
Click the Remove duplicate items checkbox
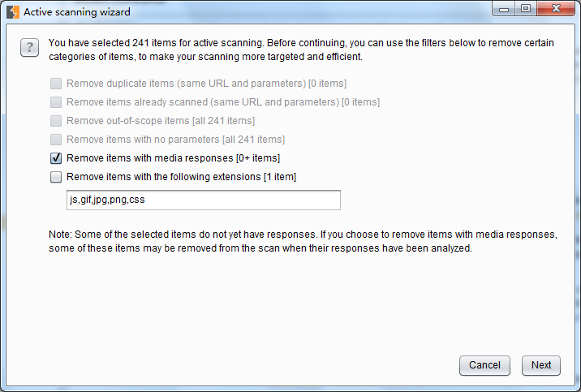(56, 84)
